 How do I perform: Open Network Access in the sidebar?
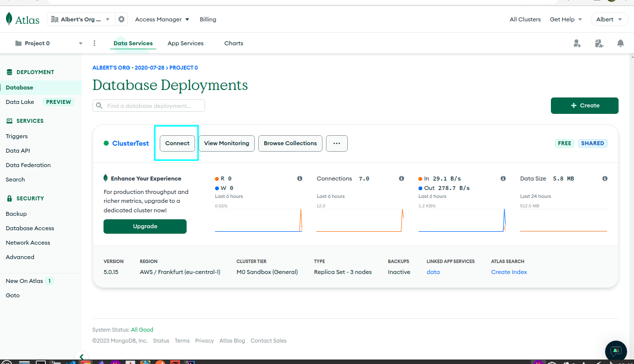[x=28, y=243]
